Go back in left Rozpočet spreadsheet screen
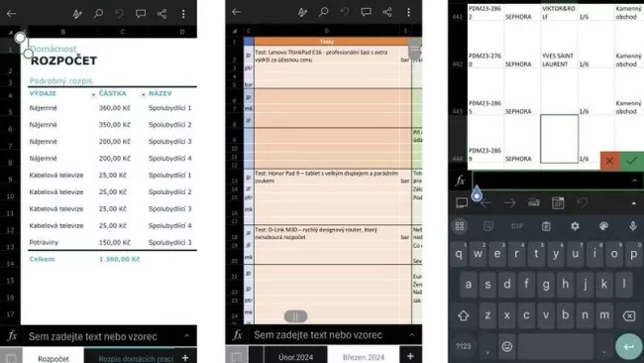This screenshot has height=363, width=644. point(12,14)
